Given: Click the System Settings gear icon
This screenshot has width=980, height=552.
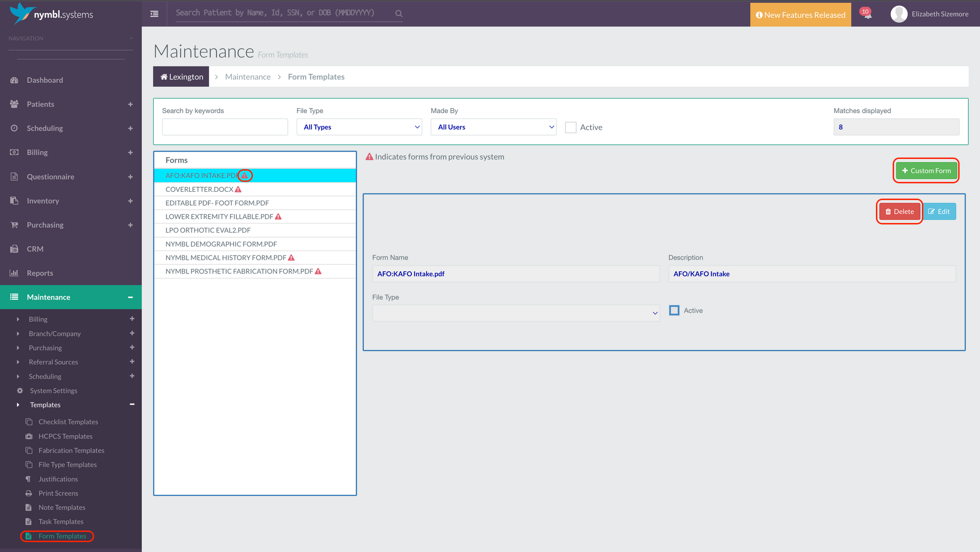Looking at the screenshot, I should [x=20, y=391].
